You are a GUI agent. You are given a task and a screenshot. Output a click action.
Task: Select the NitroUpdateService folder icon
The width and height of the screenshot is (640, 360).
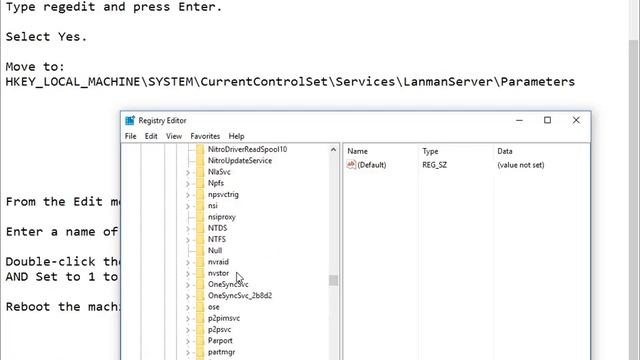click(x=200, y=160)
